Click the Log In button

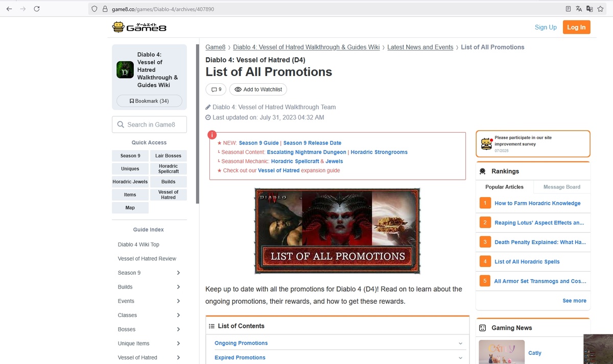(576, 27)
